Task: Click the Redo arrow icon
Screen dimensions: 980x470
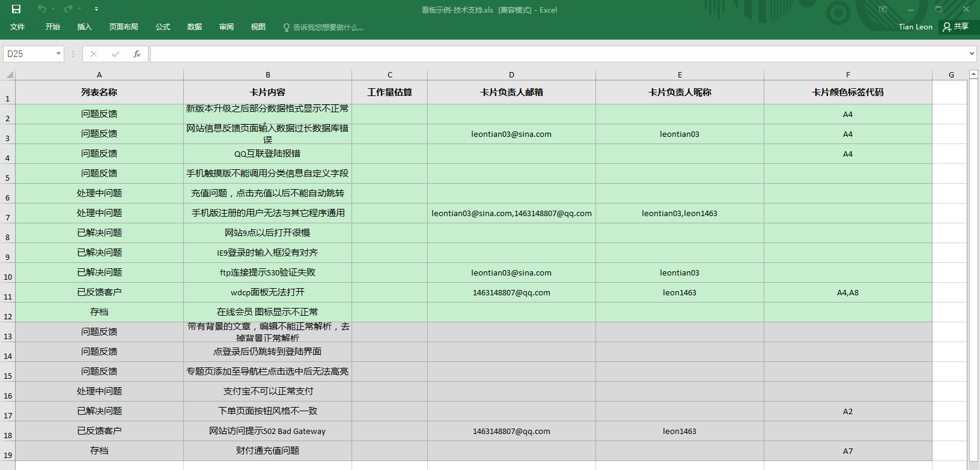Action: [68, 9]
